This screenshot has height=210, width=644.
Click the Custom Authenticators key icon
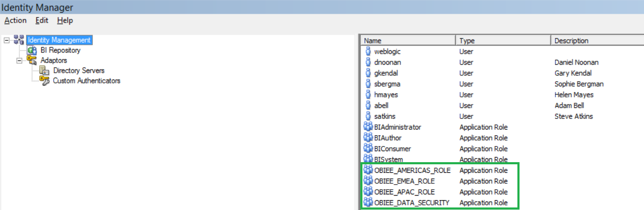(44, 80)
